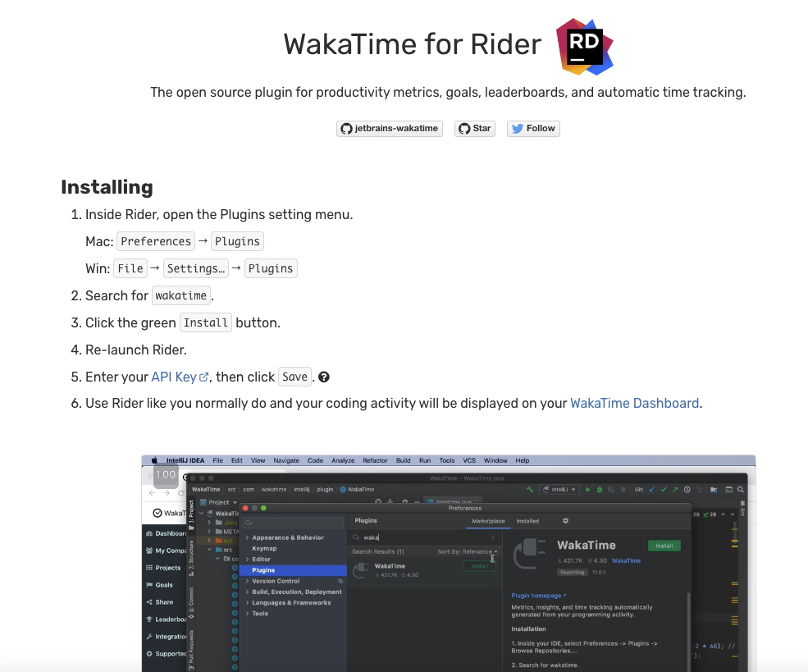Click the green Run play icon

[x=587, y=490]
